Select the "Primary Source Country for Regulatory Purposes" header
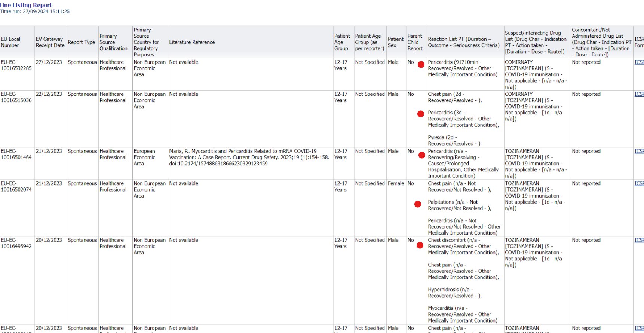The width and height of the screenshot is (644, 333). pyautogui.click(x=150, y=42)
